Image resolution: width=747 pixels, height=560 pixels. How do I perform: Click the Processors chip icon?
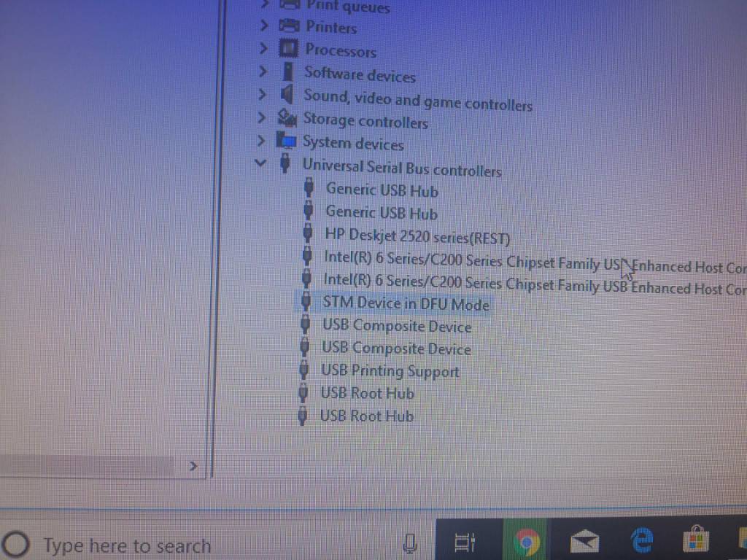coord(289,48)
